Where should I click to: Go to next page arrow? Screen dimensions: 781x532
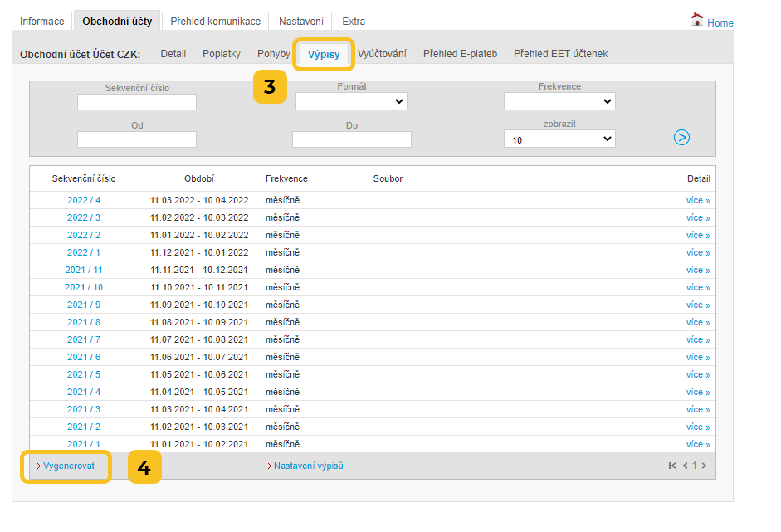tap(704, 466)
